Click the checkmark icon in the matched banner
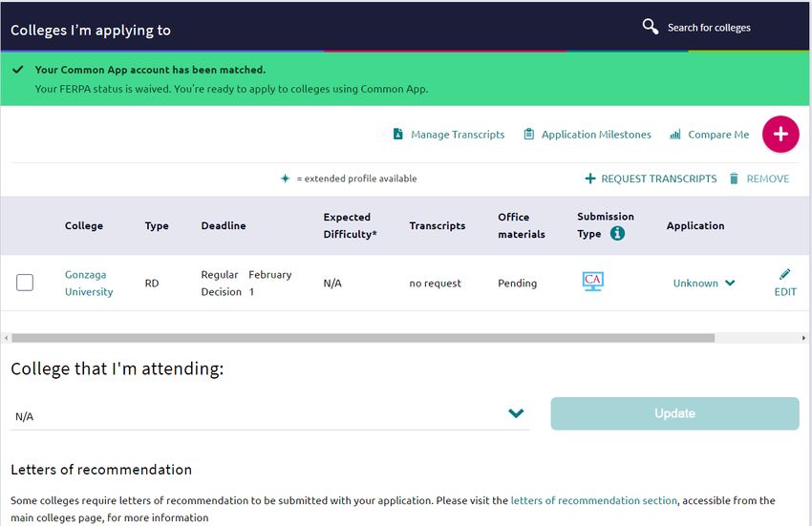812x526 pixels. [18, 69]
